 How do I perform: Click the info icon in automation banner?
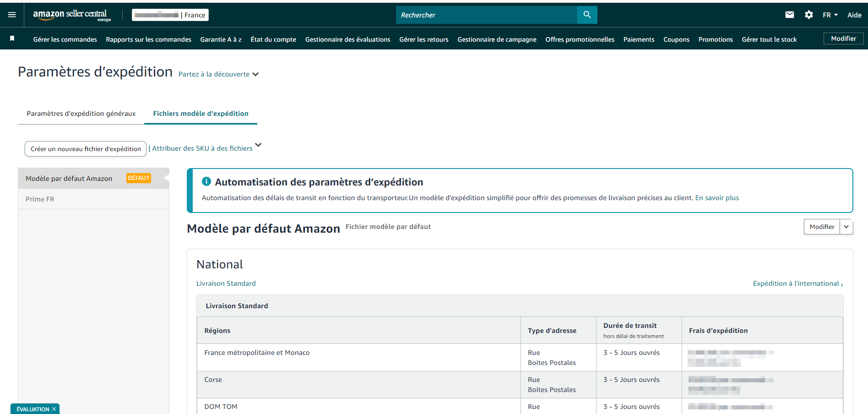pyautogui.click(x=206, y=182)
